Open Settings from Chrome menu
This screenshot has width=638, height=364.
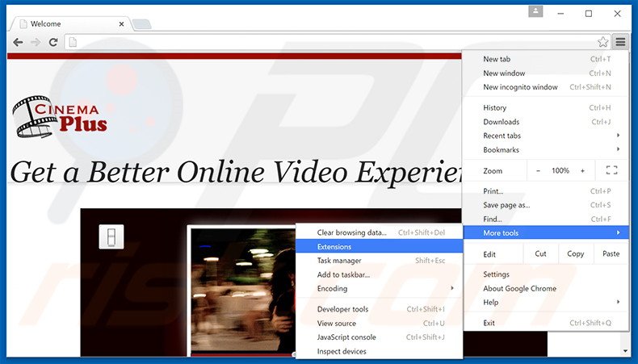click(497, 274)
